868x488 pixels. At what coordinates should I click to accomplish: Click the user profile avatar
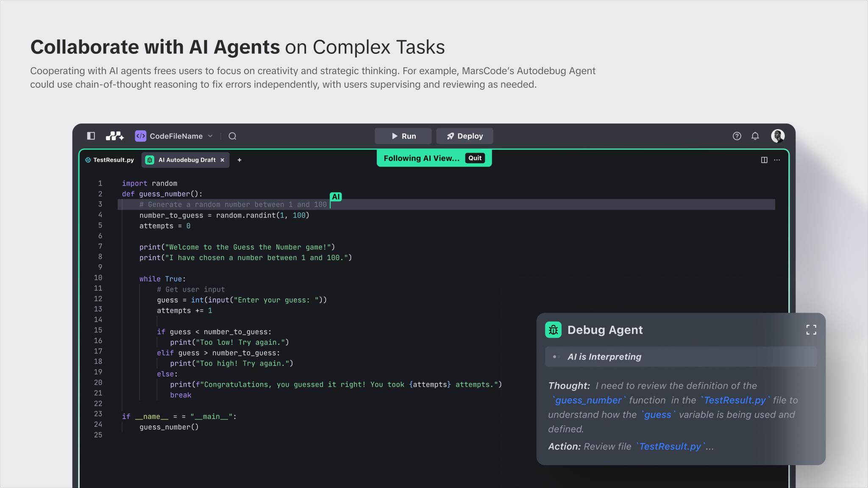point(777,136)
